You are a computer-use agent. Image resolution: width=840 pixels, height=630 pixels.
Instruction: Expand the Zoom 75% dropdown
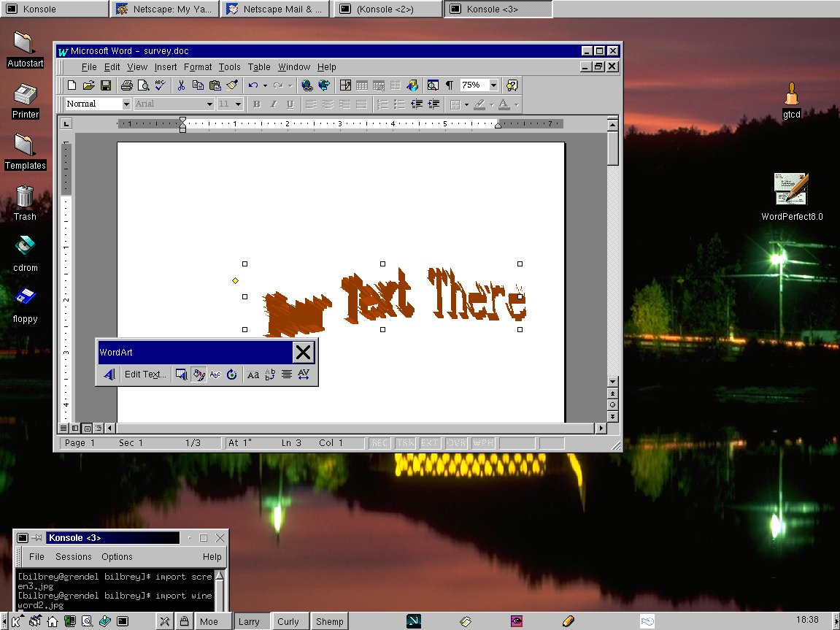coord(494,85)
